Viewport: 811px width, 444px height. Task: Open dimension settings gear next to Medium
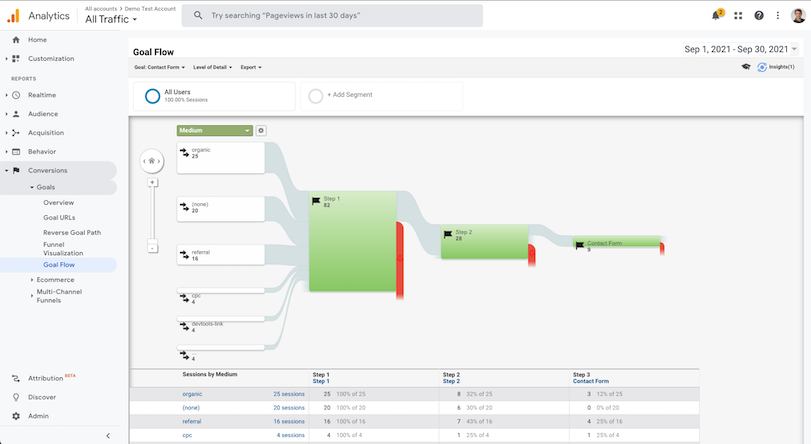(x=261, y=131)
